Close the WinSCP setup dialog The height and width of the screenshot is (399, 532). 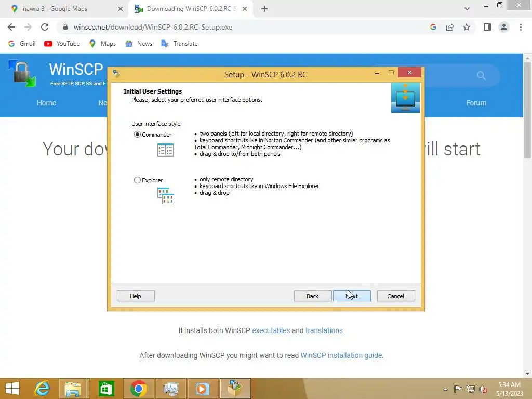point(410,73)
